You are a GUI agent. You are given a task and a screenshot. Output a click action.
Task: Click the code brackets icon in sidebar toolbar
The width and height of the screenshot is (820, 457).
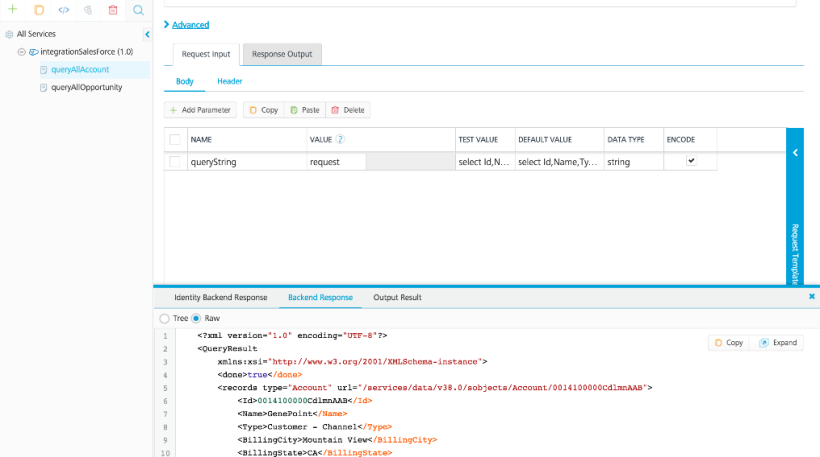(x=63, y=10)
